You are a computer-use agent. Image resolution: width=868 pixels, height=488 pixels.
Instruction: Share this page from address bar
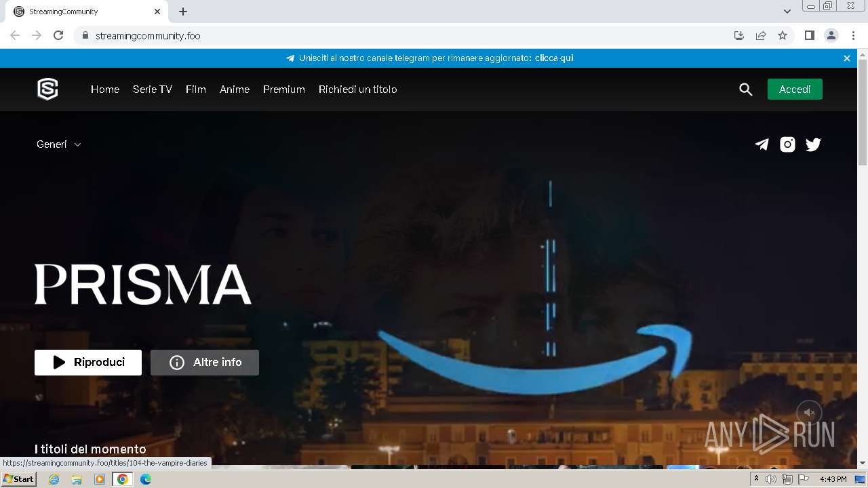[x=761, y=35]
